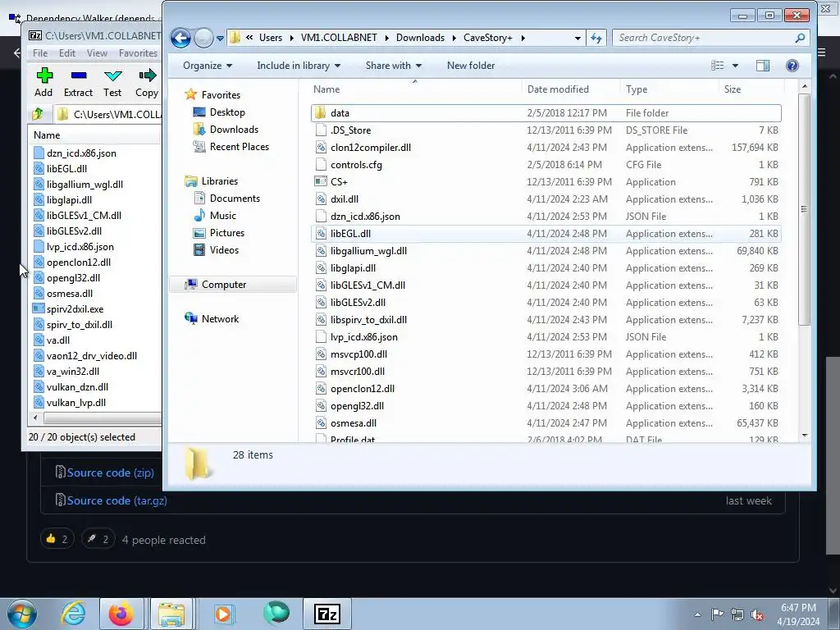The image size is (840, 630).
Task: Open 7-Zip Edit menu
Action: click(x=67, y=53)
